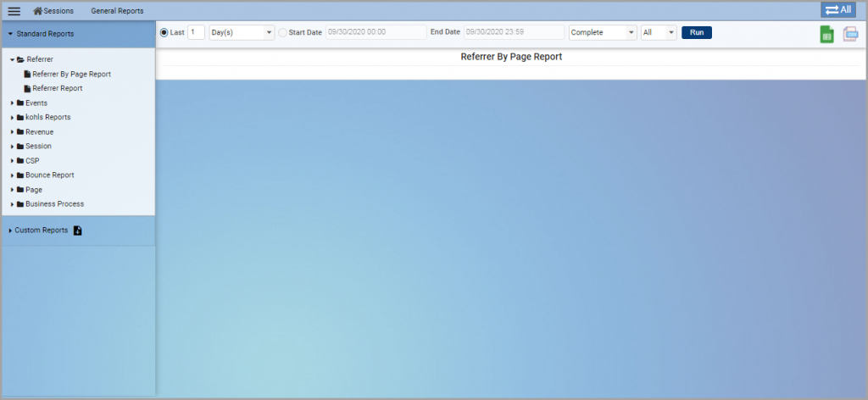The image size is (868, 400).
Task: Click the Page folder icon
Action: tap(20, 189)
